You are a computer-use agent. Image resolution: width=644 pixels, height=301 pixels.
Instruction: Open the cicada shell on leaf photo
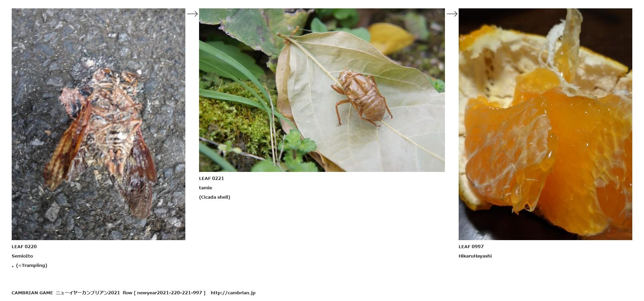coord(322,90)
